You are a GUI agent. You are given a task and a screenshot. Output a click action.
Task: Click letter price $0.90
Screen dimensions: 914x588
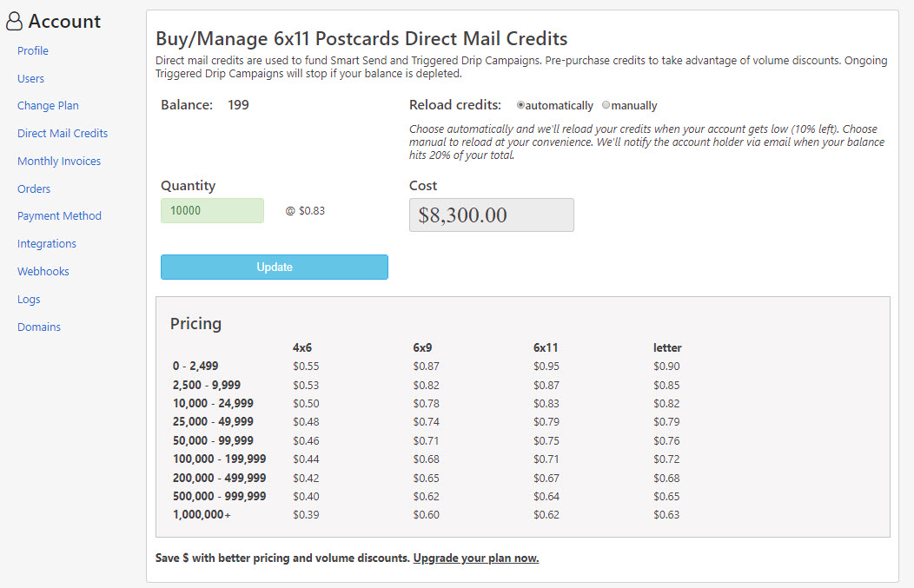666,366
